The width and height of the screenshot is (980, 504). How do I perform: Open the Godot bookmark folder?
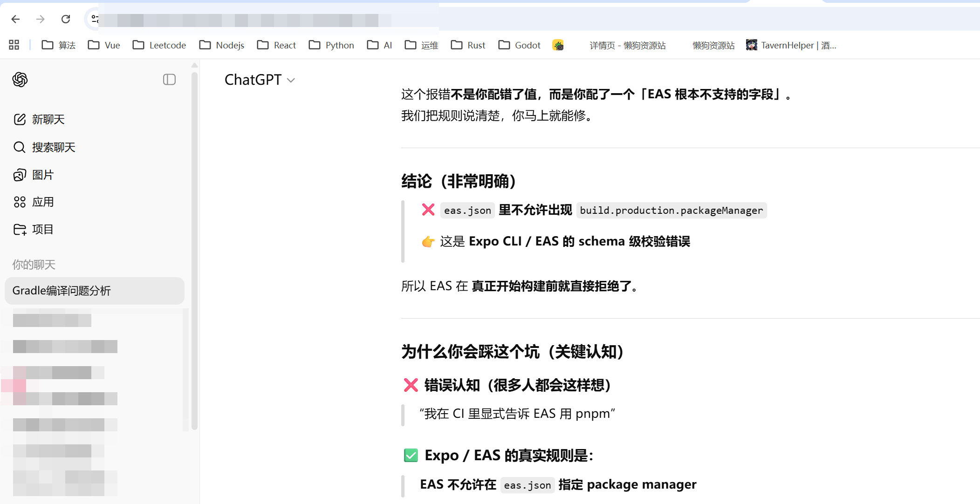[520, 45]
